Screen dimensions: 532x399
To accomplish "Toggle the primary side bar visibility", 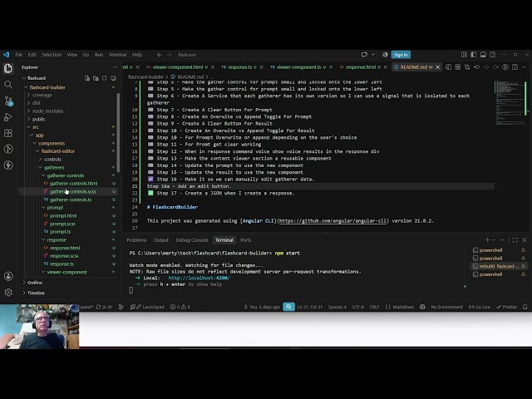I will pos(473,55).
